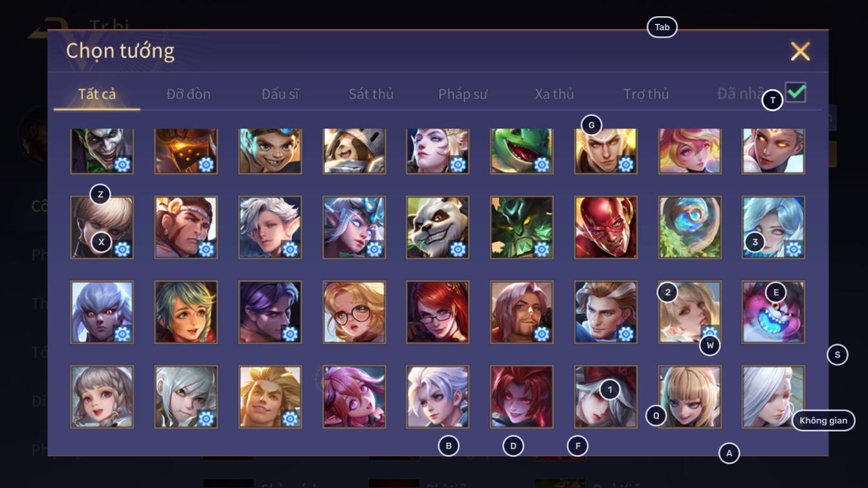Switch to the Đỡ đòn tab

(188, 94)
